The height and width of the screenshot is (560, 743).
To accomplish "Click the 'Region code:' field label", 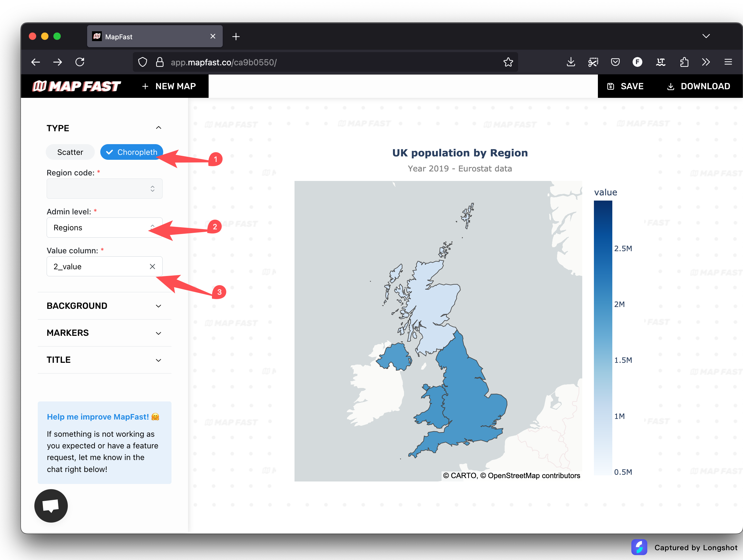I will point(71,173).
